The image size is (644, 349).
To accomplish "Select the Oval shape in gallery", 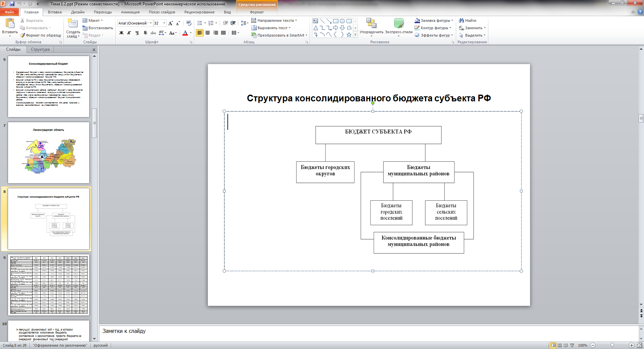I will [x=342, y=21].
